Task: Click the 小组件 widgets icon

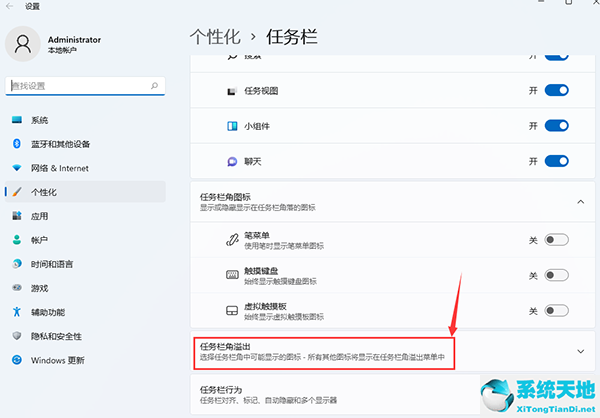Action: pyautogui.click(x=232, y=126)
